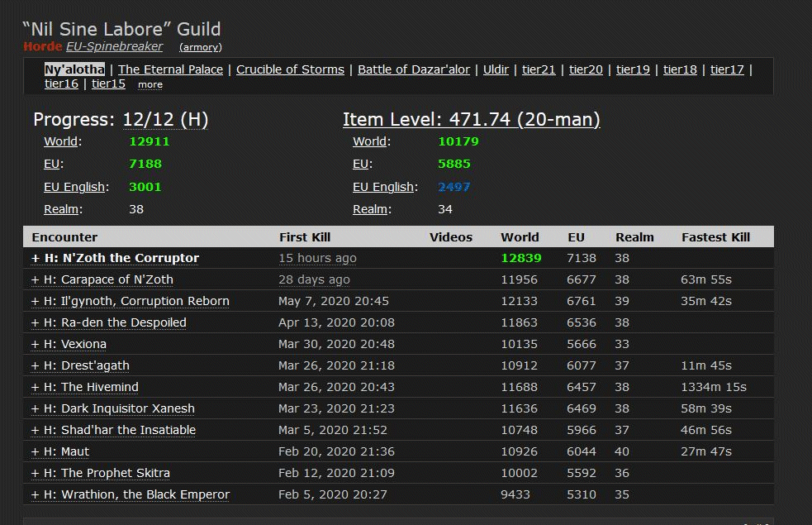Click the Progress 12/12 (H) heading link

(x=121, y=120)
